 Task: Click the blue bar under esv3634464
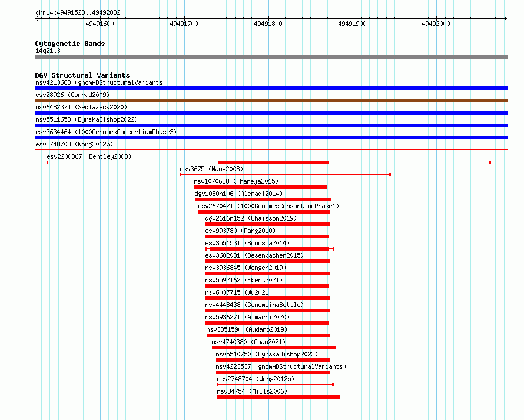[x=271, y=138]
